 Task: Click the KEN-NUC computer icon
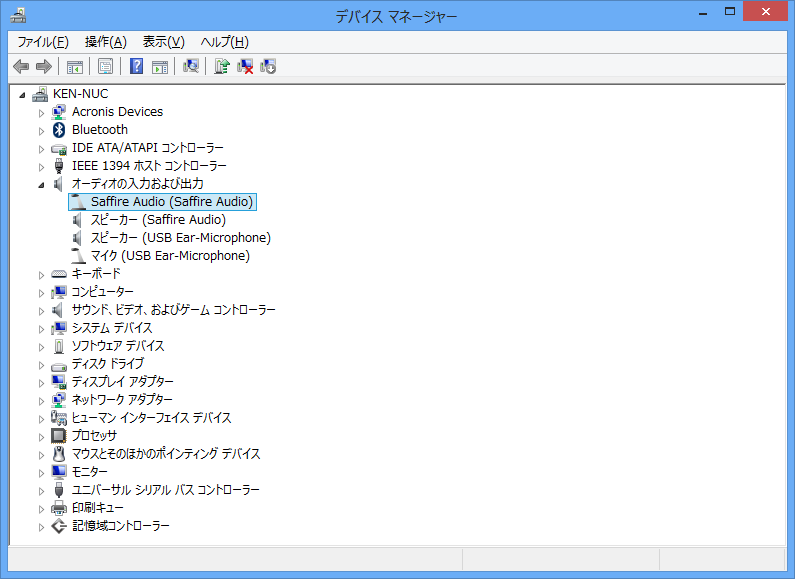[40, 94]
